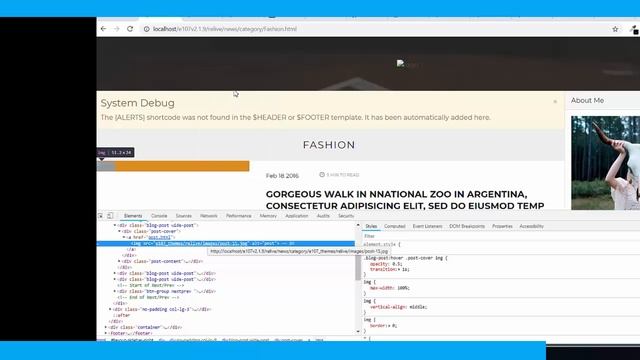This screenshot has width=640, height=360.
Task: Reload the page with the refresh icon
Action: [130, 29]
